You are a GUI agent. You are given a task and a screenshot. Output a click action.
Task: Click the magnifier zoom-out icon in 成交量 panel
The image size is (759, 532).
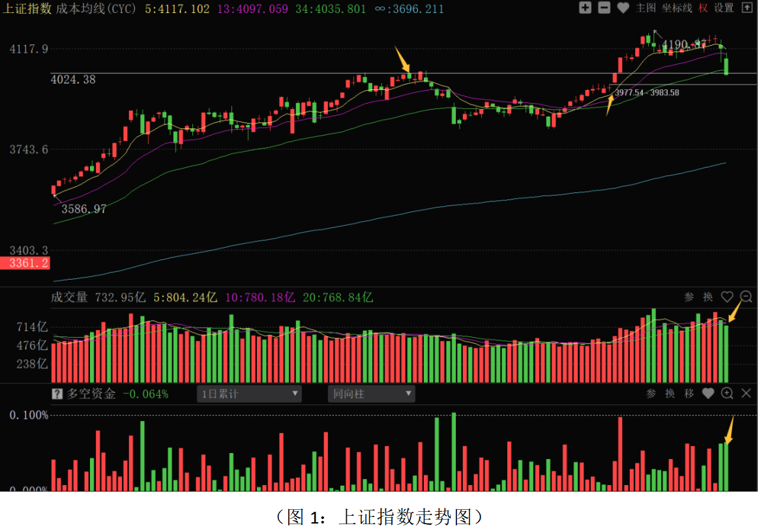tap(747, 297)
